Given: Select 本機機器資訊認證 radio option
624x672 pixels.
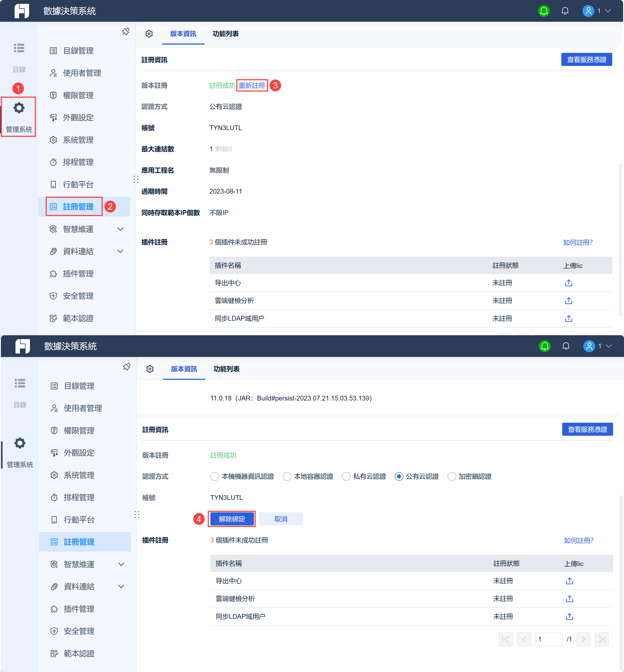Looking at the screenshot, I should click(214, 476).
